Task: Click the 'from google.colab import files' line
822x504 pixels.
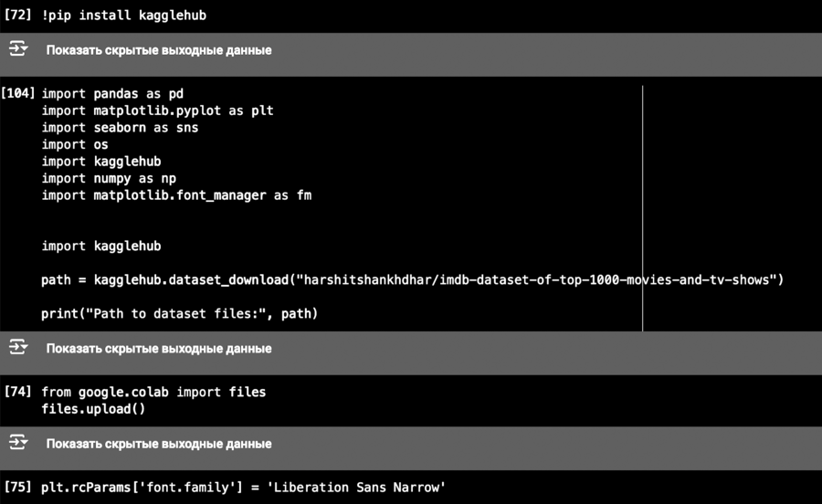Action: pos(153,392)
